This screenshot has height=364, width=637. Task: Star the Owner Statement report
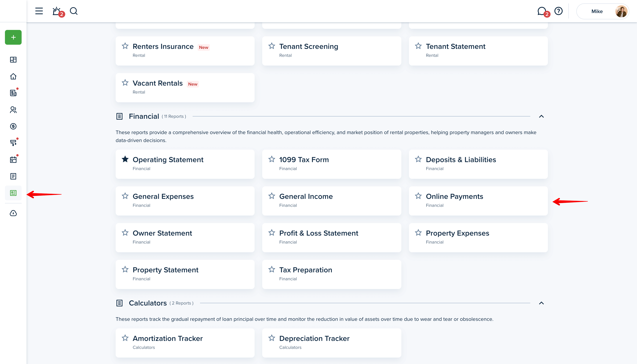(x=125, y=233)
